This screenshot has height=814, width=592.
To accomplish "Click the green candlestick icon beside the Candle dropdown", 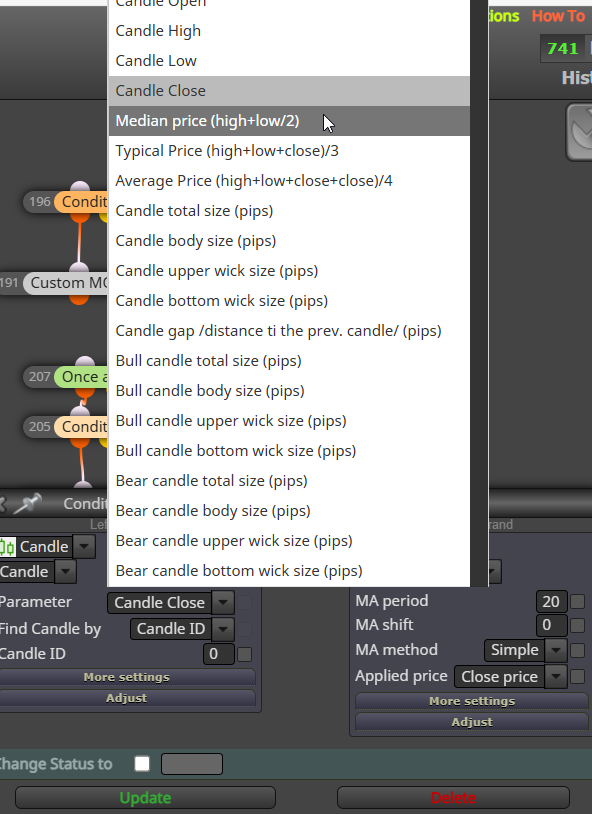I will 7,547.
